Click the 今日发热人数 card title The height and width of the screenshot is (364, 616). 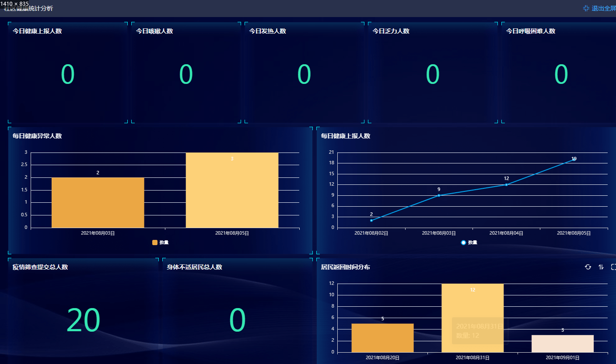268,31
